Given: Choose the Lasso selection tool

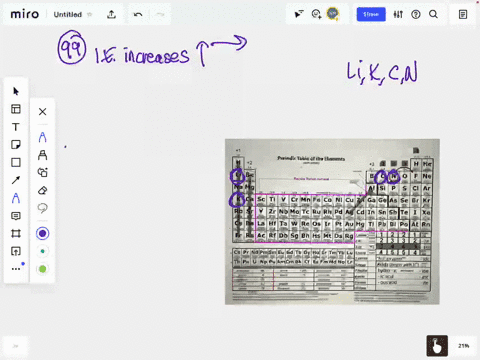Looking at the screenshot, I should 42,208.
